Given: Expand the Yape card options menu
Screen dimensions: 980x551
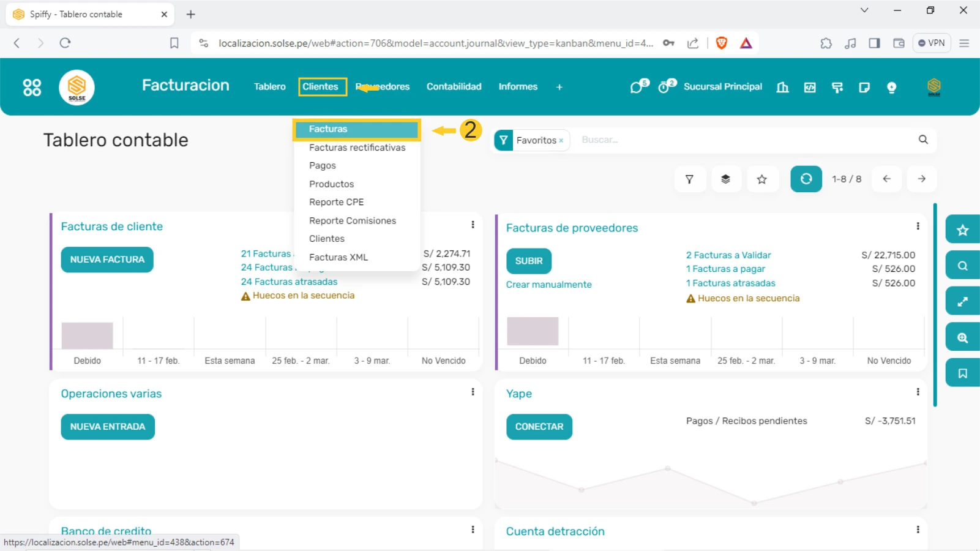Looking at the screenshot, I should click(x=918, y=392).
